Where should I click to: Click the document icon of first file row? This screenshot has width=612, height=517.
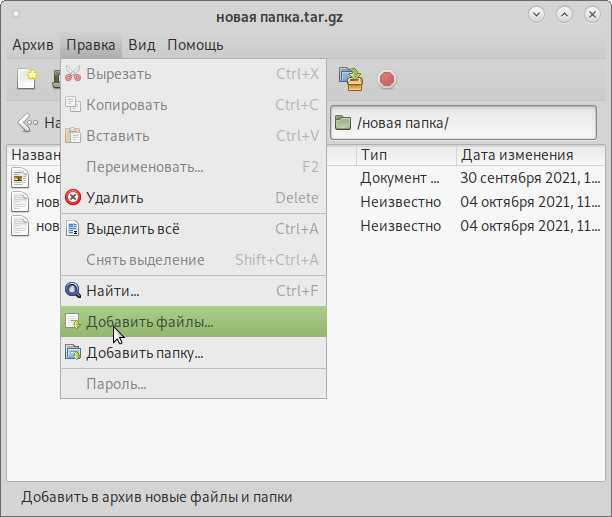[x=21, y=179]
